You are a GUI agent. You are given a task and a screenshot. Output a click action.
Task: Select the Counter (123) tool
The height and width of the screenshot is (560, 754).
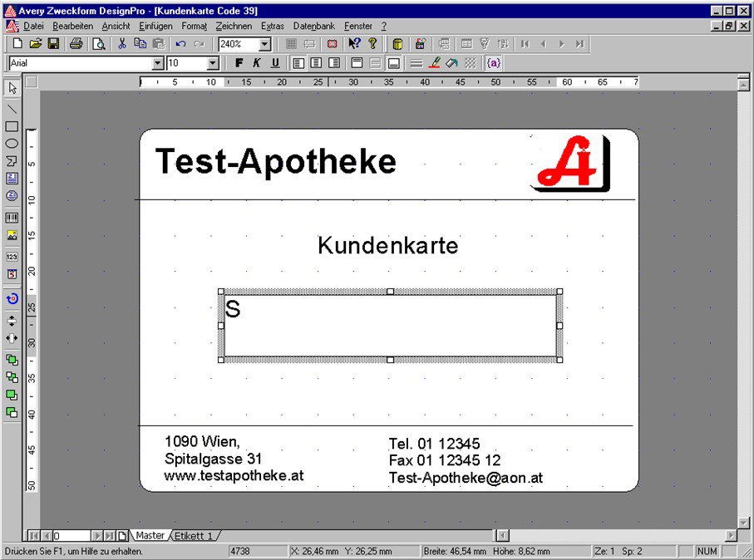[12, 257]
